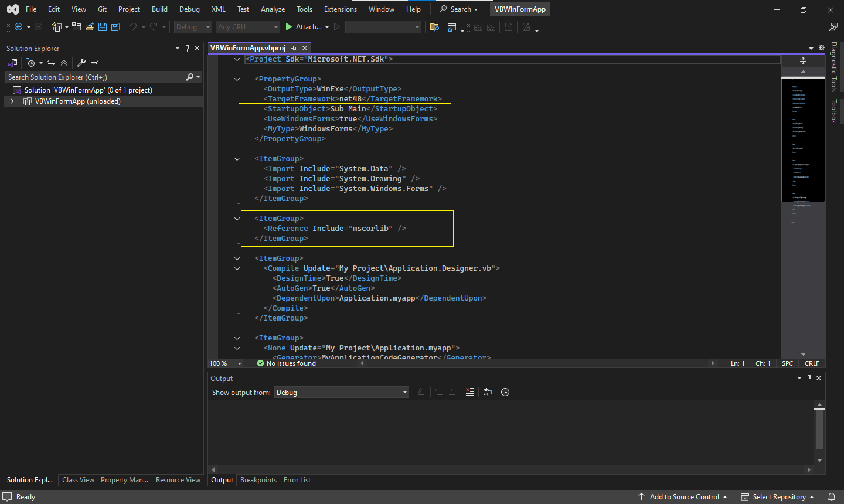Click Add to Source Control button
Image resolution: width=844 pixels, height=504 pixels.
(x=683, y=497)
